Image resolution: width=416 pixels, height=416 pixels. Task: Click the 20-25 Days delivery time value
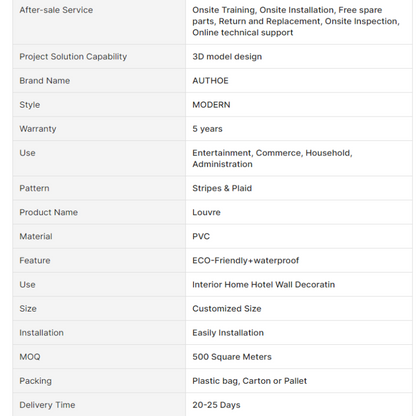[x=216, y=405]
